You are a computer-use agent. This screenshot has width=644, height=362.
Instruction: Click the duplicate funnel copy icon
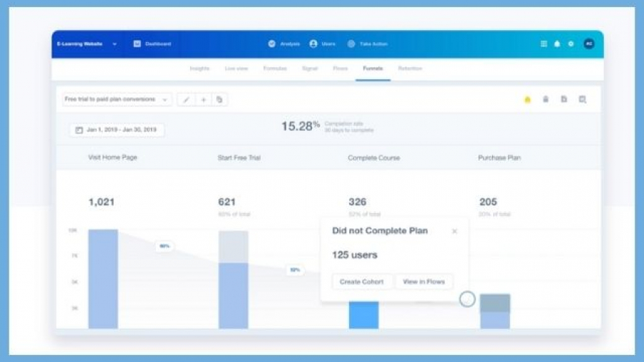[220, 99]
